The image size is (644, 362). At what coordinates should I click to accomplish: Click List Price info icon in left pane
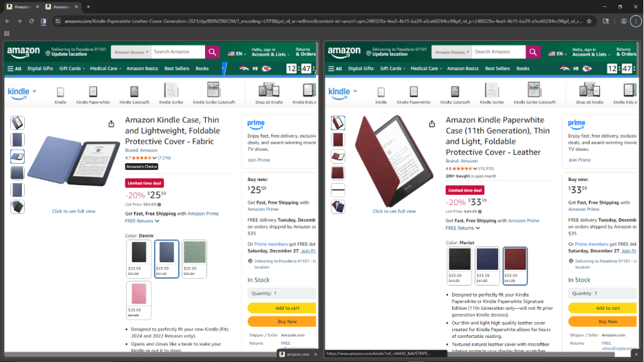(x=160, y=204)
